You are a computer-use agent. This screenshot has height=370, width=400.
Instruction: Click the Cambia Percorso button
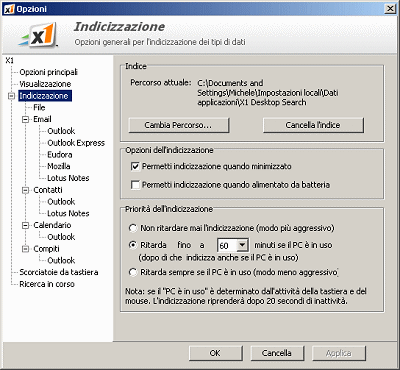point(179,125)
